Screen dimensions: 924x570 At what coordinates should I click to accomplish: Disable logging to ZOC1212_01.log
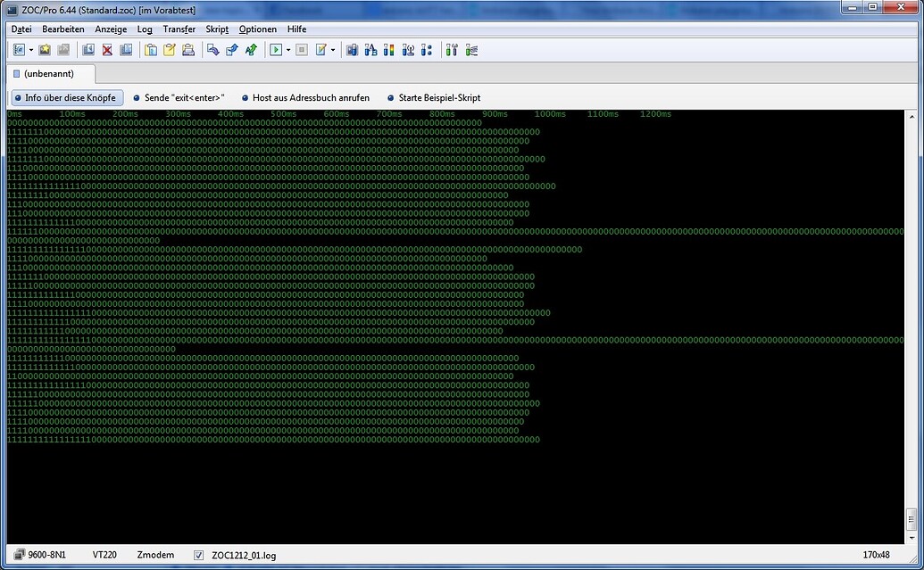(198, 554)
